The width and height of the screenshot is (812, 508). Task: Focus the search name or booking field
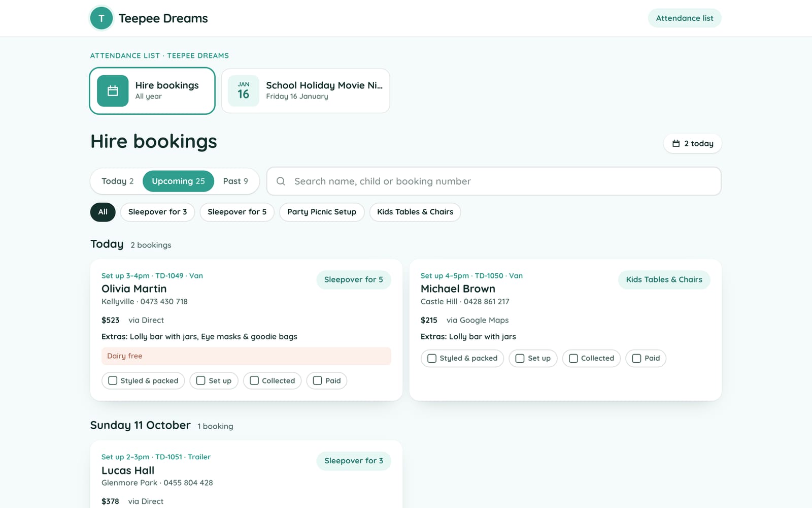[494, 181]
